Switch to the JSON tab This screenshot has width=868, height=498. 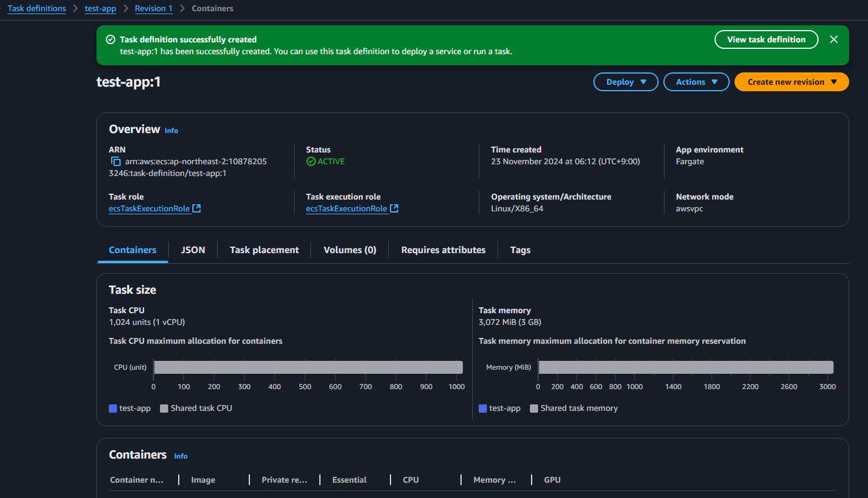(x=193, y=250)
